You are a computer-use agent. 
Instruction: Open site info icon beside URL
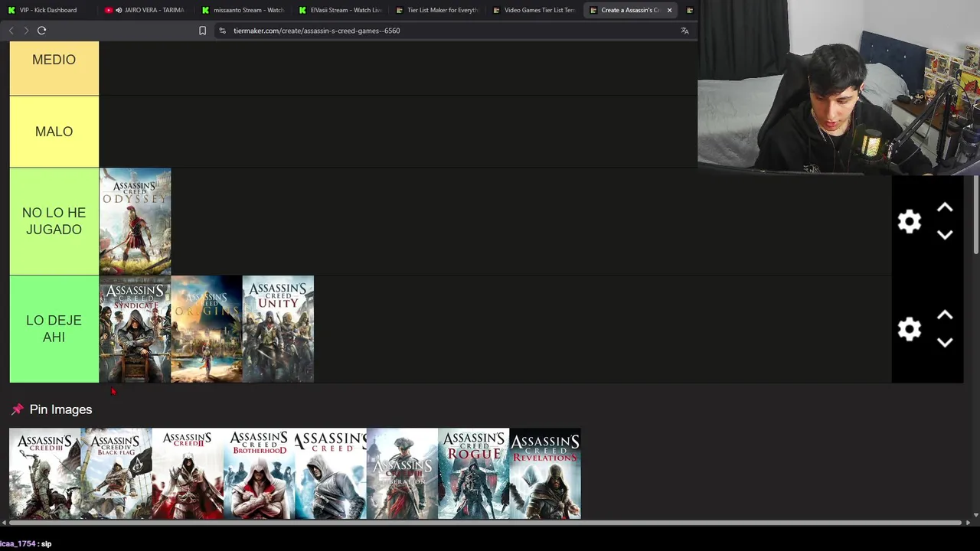pos(222,31)
